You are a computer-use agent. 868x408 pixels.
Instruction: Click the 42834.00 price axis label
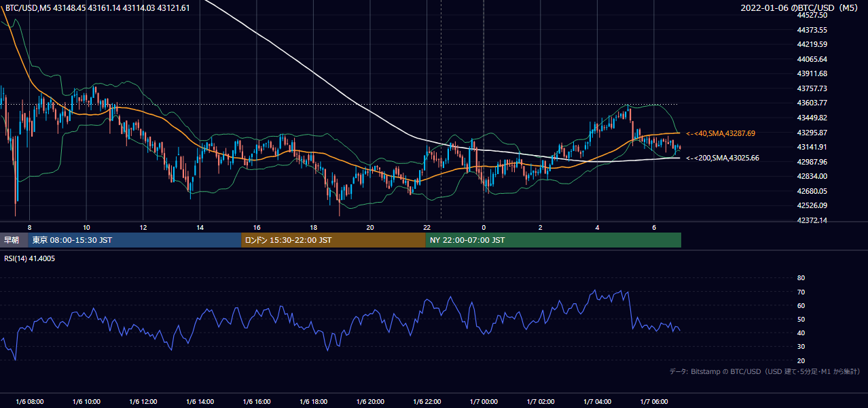[x=812, y=176]
